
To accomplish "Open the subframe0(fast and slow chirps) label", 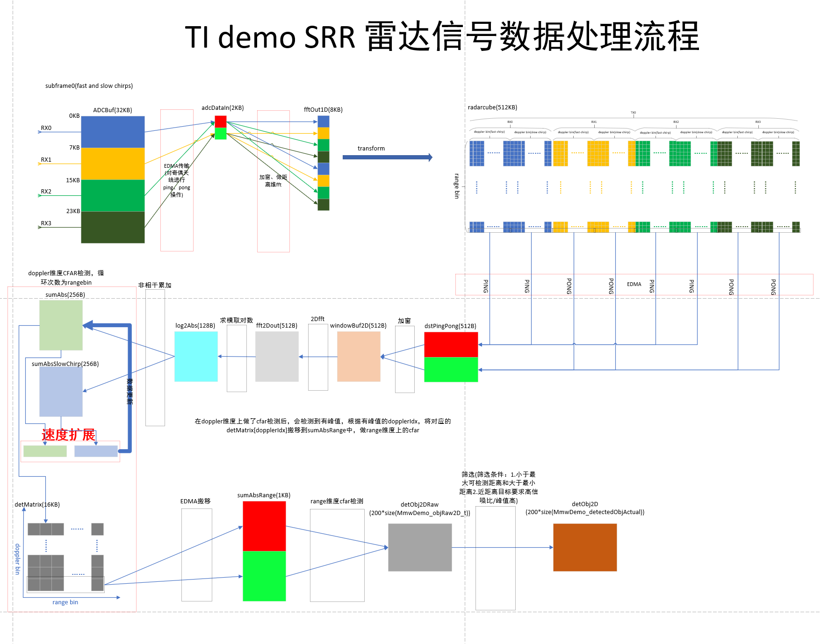I will [89, 86].
